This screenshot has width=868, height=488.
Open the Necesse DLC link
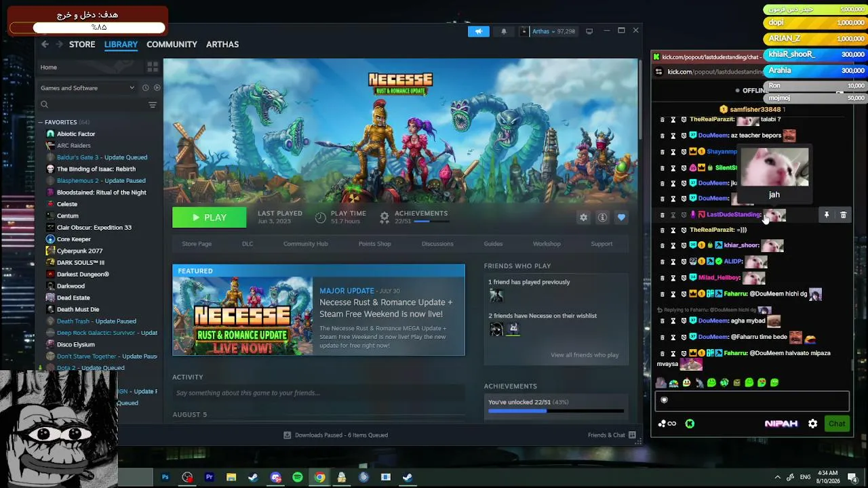point(248,244)
